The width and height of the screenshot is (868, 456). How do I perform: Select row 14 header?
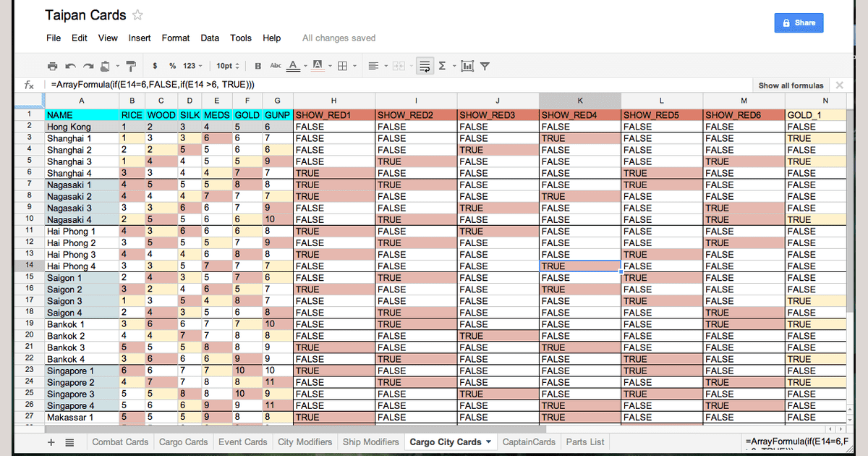(30, 266)
